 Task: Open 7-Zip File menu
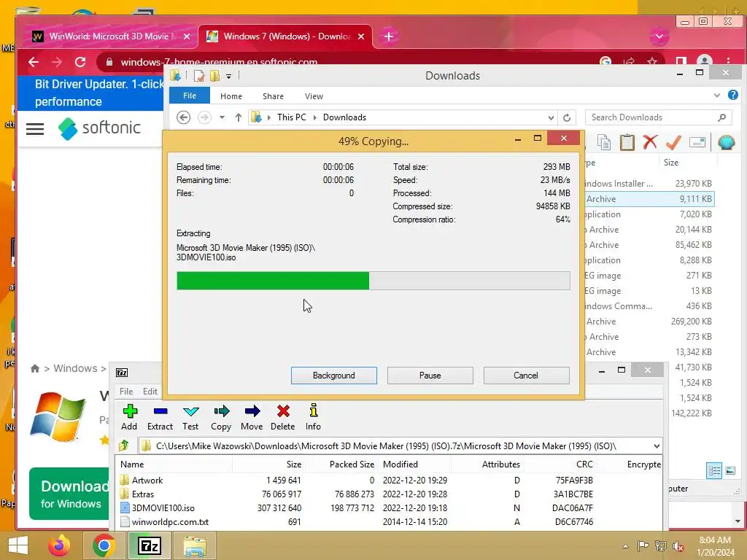pyautogui.click(x=126, y=392)
